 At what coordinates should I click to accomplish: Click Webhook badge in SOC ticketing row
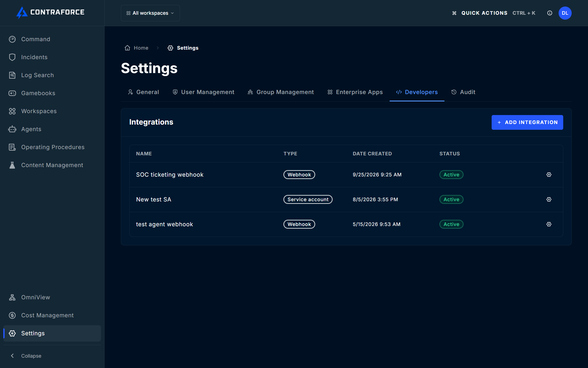pyautogui.click(x=299, y=175)
